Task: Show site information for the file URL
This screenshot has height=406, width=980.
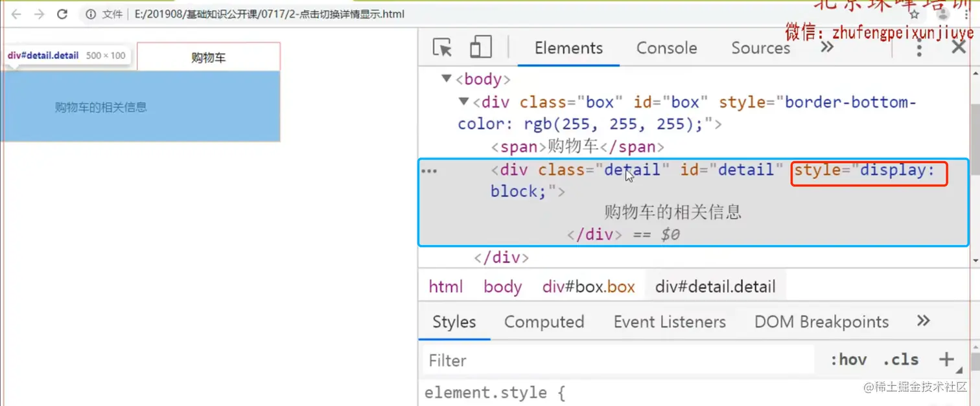Action: pyautogui.click(x=91, y=14)
